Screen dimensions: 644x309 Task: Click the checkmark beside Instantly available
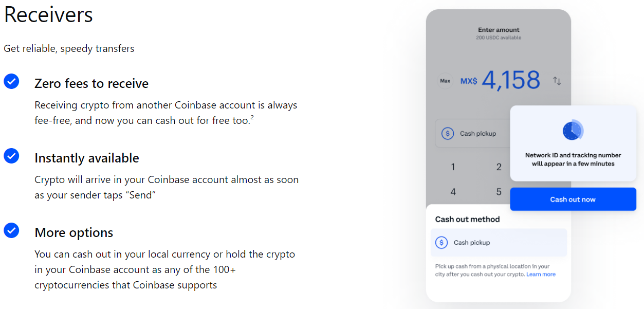pos(11,156)
